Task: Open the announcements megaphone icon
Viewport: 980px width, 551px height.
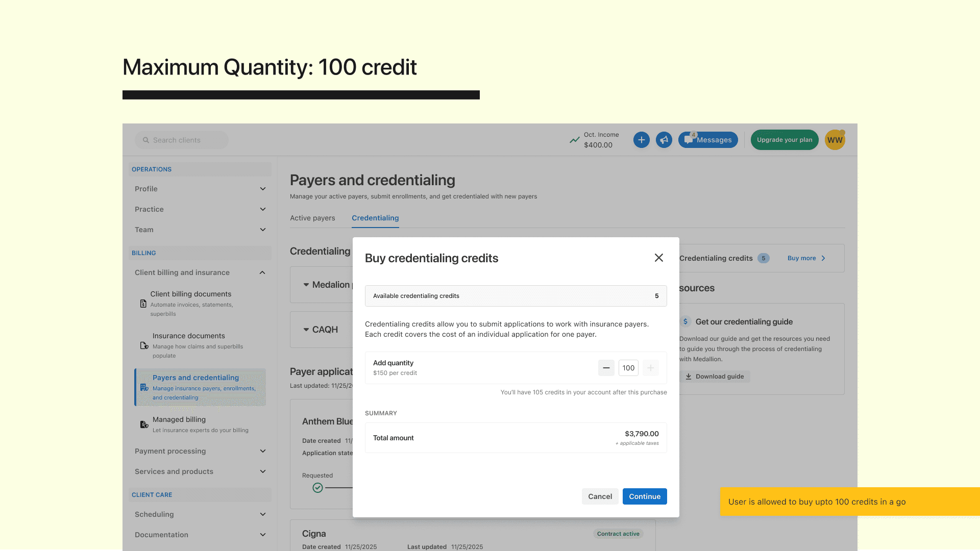Action: point(664,140)
